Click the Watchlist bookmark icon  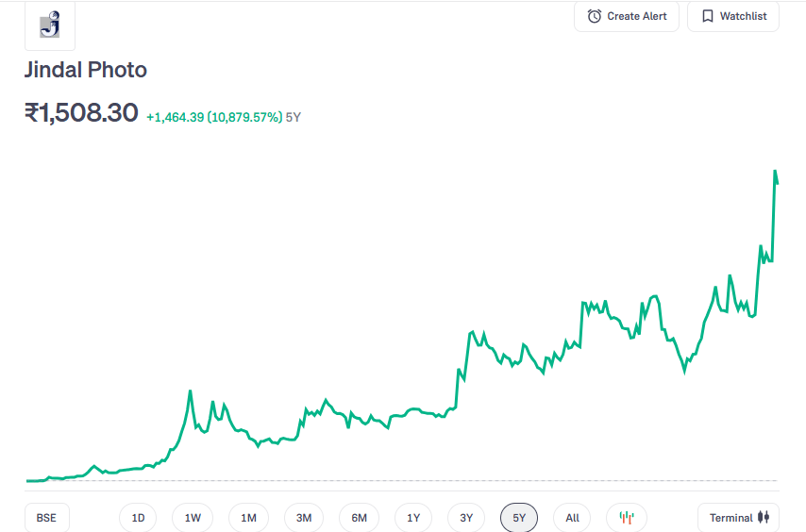708,16
